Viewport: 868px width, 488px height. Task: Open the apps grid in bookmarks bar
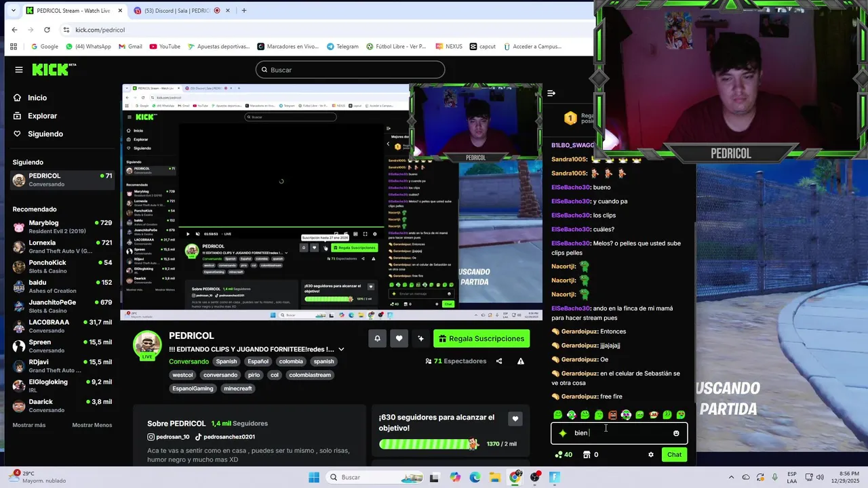pyautogui.click(x=13, y=47)
